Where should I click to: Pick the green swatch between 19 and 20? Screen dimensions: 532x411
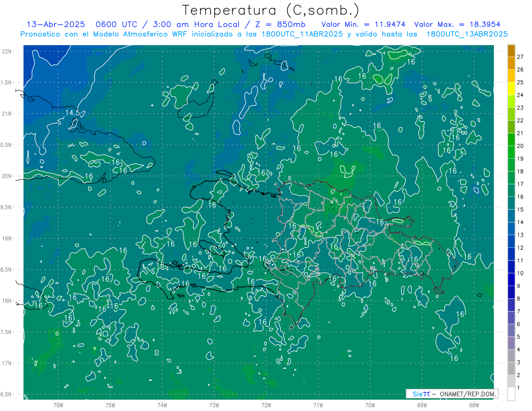(x=511, y=152)
